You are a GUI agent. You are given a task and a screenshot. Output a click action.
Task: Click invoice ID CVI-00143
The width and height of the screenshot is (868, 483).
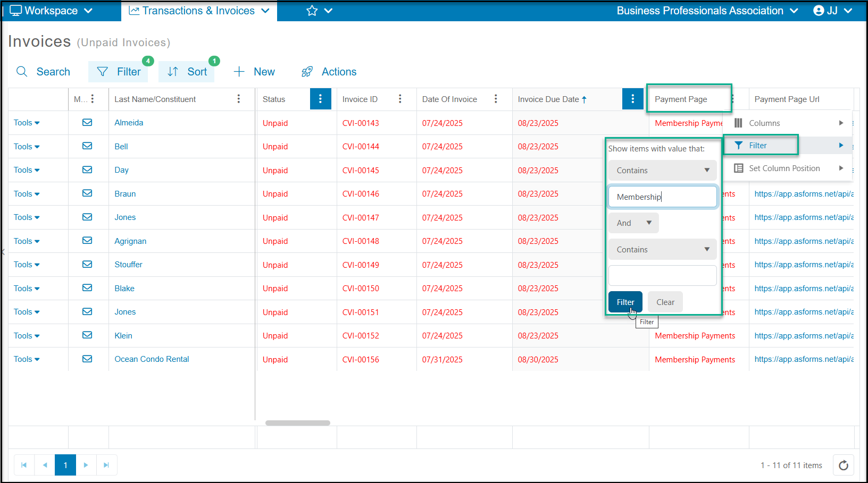click(x=361, y=123)
